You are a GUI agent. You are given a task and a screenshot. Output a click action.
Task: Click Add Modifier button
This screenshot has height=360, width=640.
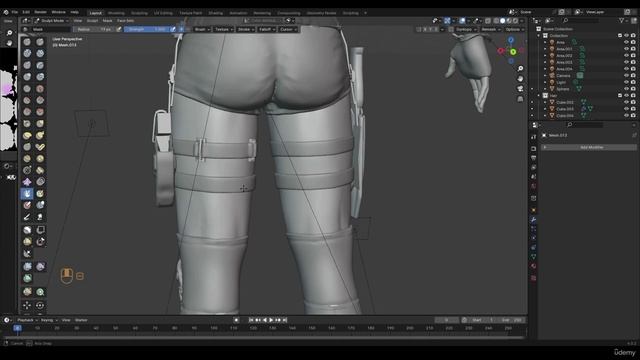(x=591, y=147)
